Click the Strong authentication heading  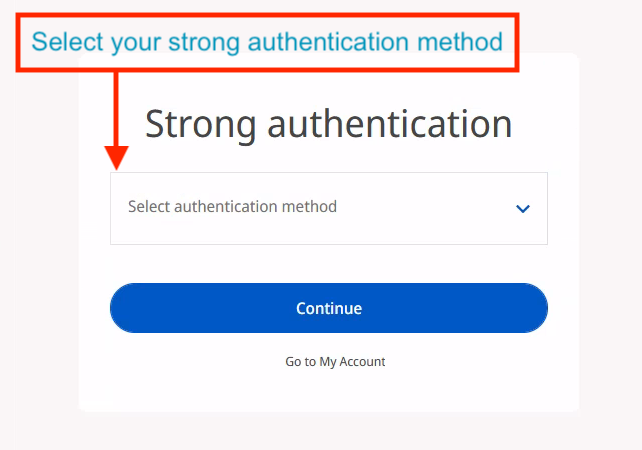[328, 124]
